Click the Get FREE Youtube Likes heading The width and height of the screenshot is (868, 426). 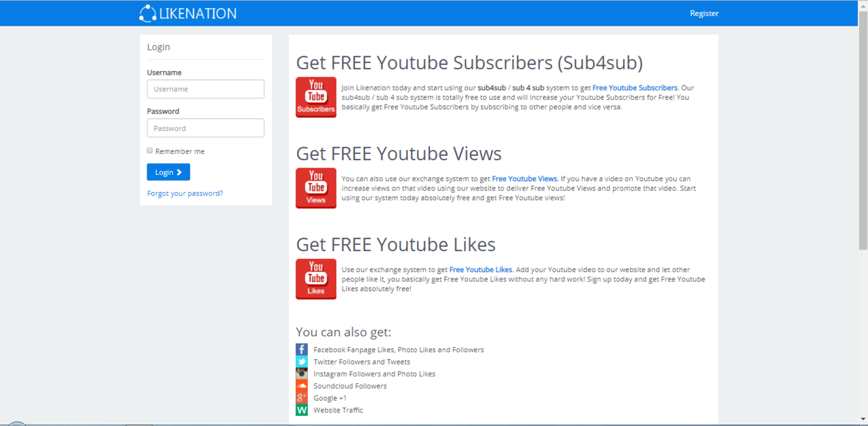click(396, 244)
